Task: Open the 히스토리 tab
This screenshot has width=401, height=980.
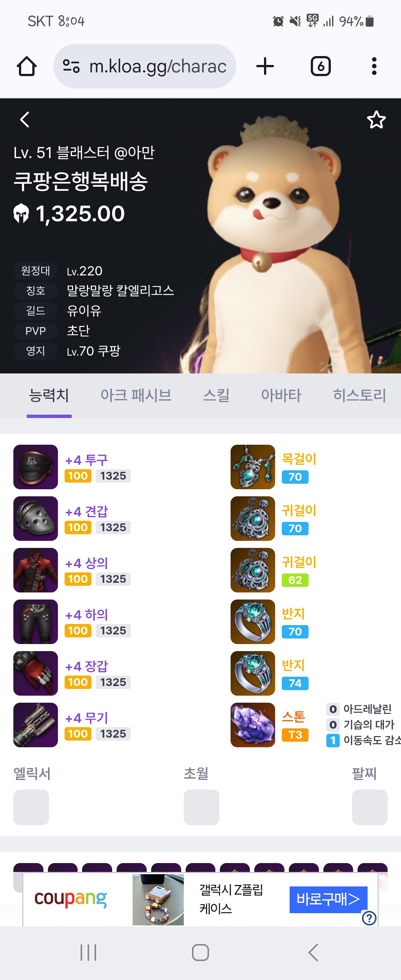Action: click(359, 395)
